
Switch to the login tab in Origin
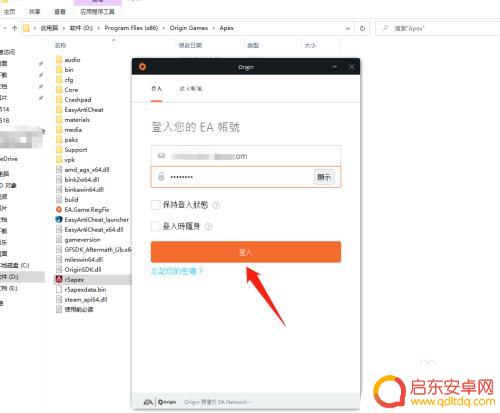coord(156,89)
